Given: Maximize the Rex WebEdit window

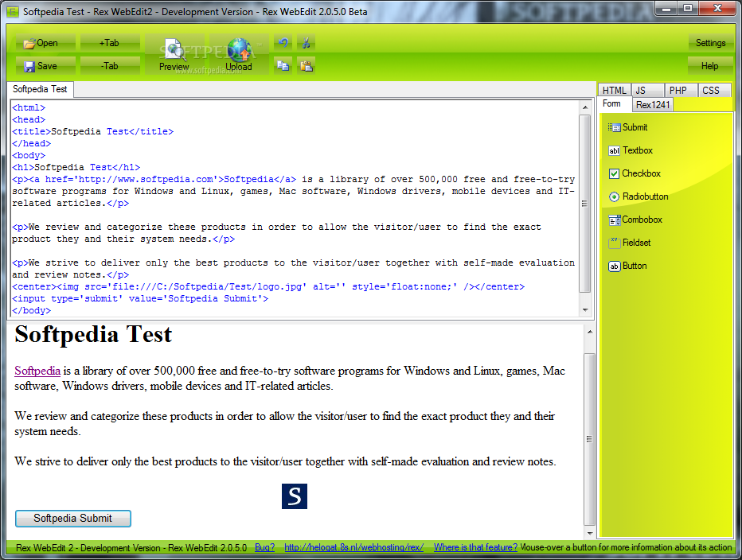Looking at the screenshot, I should pyautogui.click(x=688, y=8).
